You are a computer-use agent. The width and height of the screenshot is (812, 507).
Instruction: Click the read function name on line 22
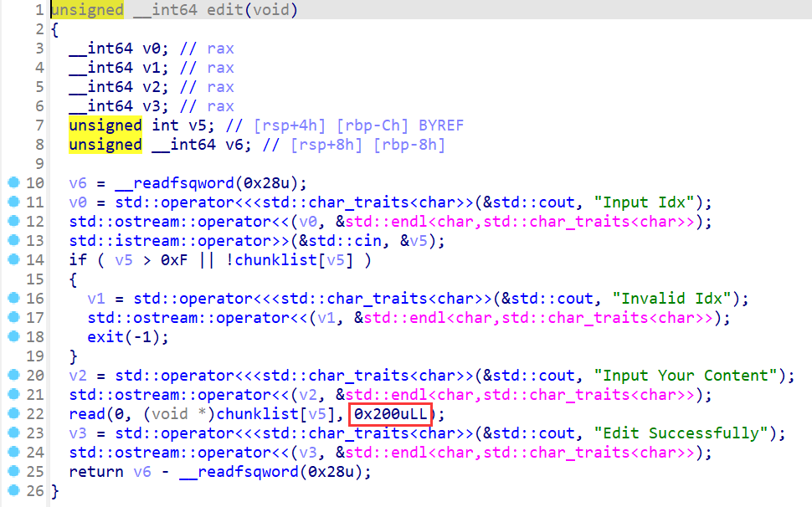pos(87,414)
